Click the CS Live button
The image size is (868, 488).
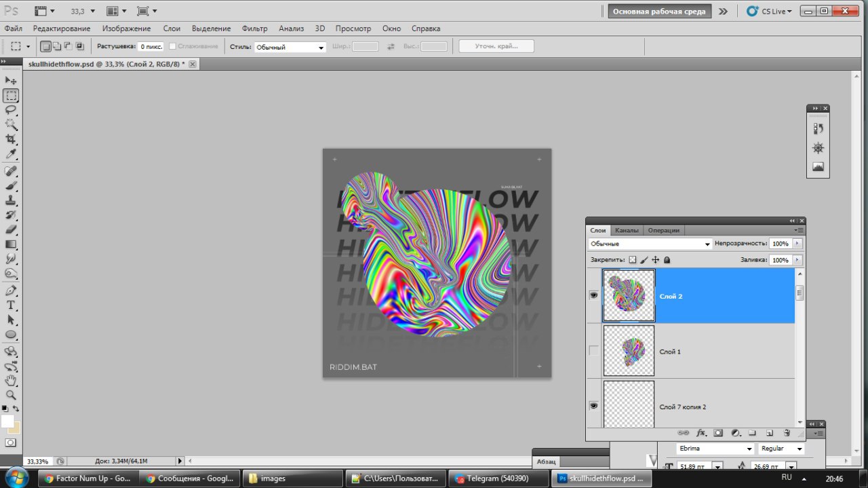coord(770,11)
